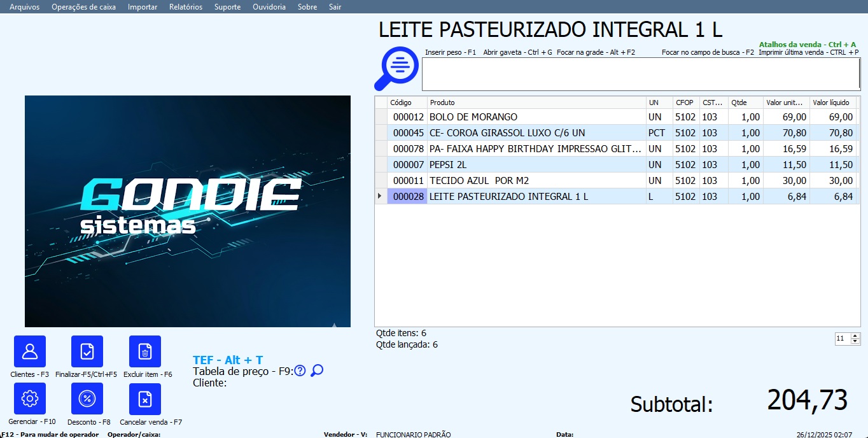Open the Clientes customer icon
The height and width of the screenshot is (438, 868).
click(x=30, y=351)
